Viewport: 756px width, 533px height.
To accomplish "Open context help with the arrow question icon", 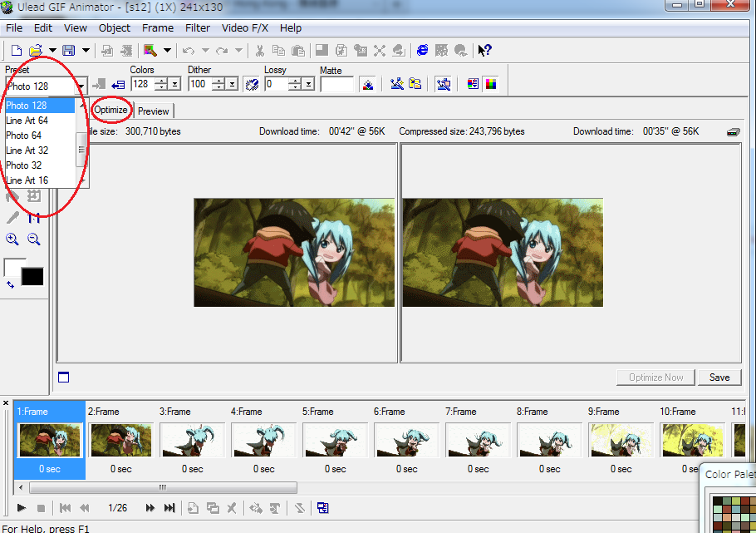I will [x=484, y=50].
